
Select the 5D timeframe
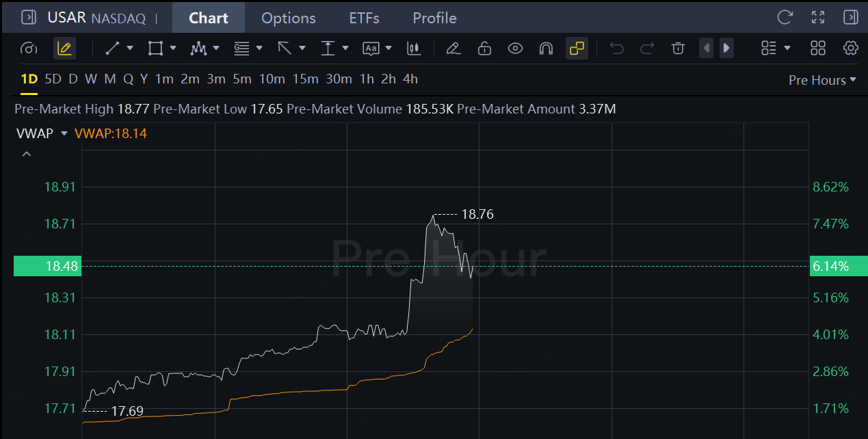click(53, 79)
